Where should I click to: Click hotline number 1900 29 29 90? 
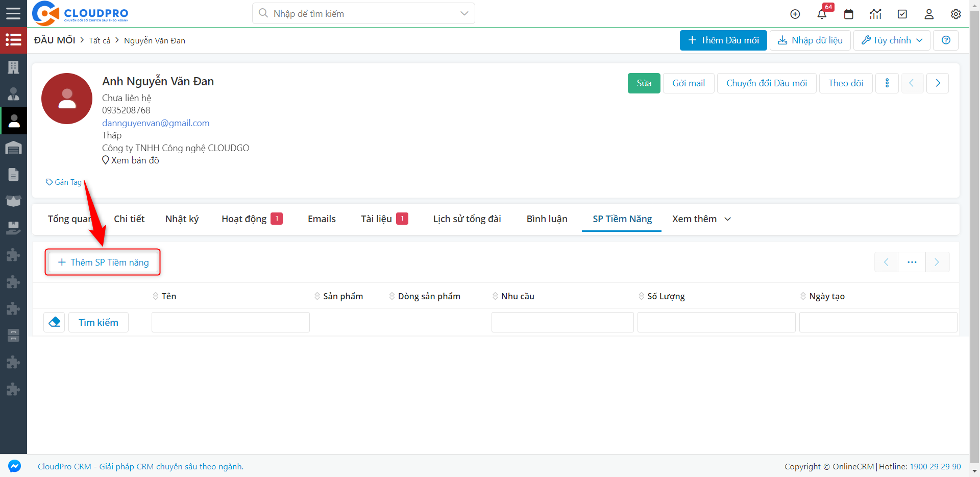(935, 466)
